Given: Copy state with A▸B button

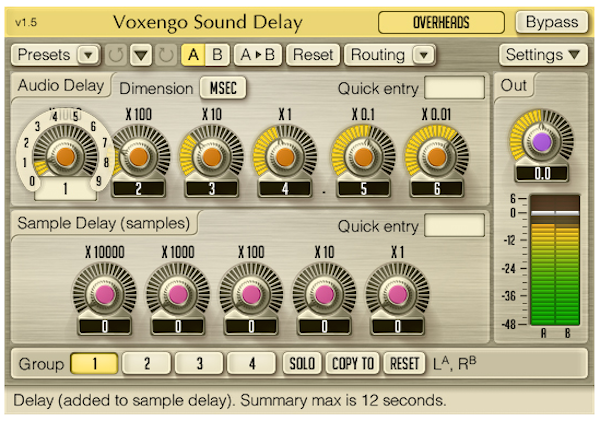Looking at the screenshot, I should (258, 55).
